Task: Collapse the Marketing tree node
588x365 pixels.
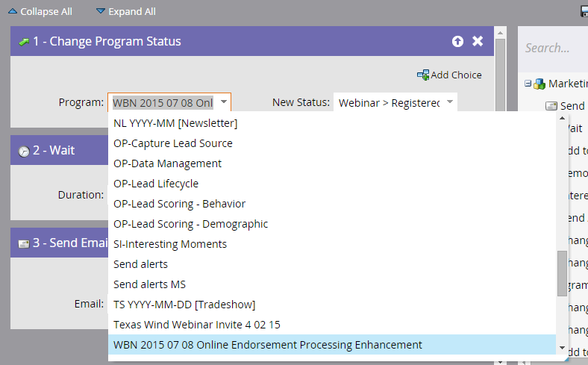Action: [x=528, y=84]
